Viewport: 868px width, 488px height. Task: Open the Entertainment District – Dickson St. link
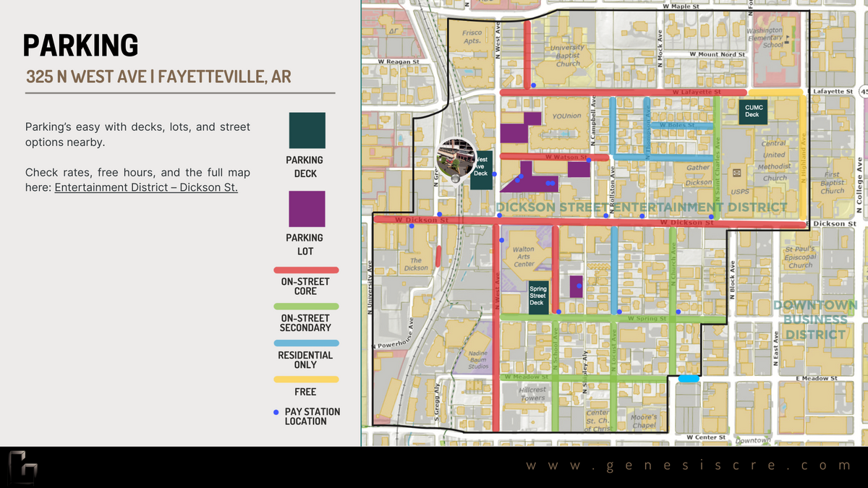(x=146, y=188)
